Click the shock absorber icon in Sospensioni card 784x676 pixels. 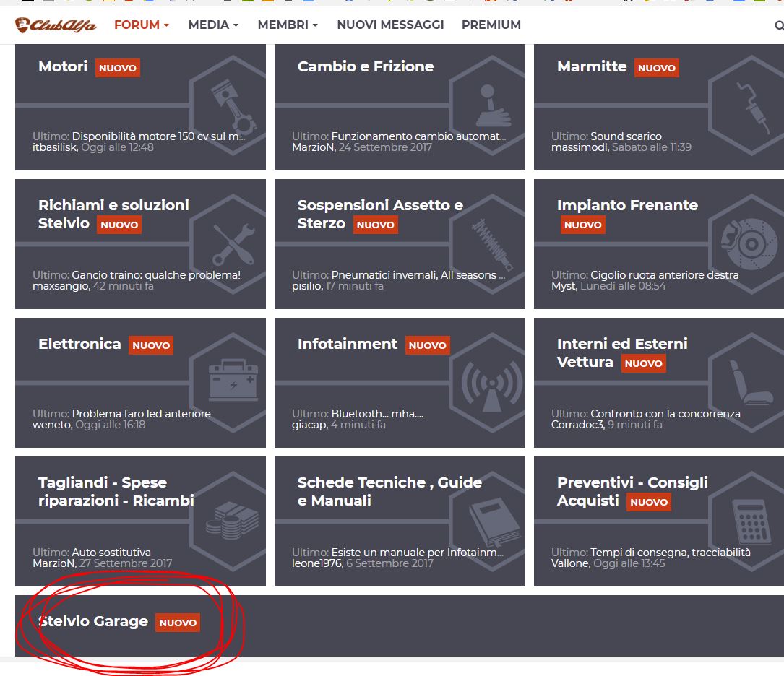493,244
